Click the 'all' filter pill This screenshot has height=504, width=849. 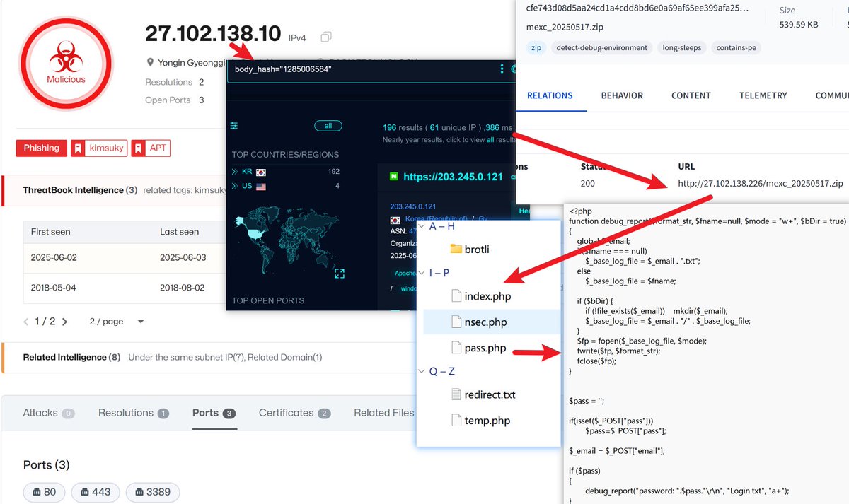point(328,126)
